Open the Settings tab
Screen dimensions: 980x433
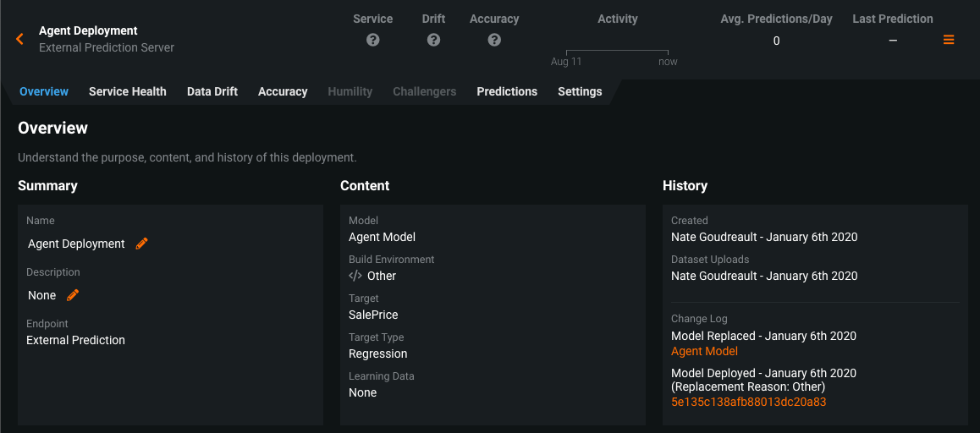click(x=580, y=91)
